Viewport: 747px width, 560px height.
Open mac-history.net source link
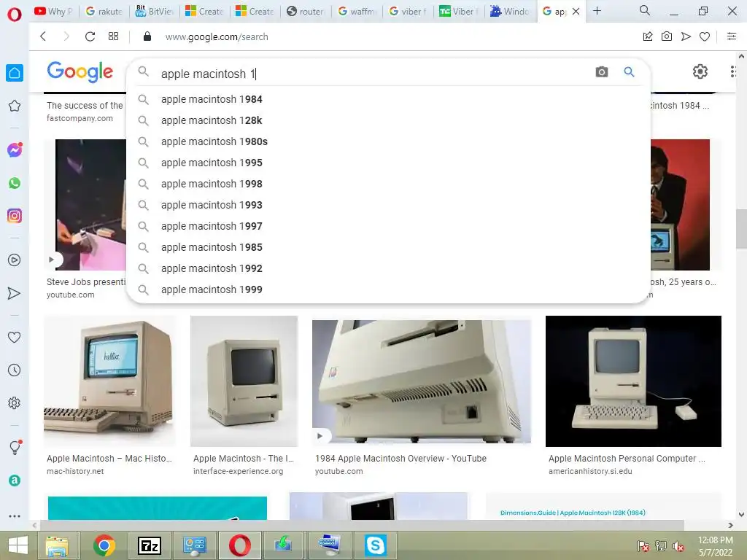pos(75,471)
